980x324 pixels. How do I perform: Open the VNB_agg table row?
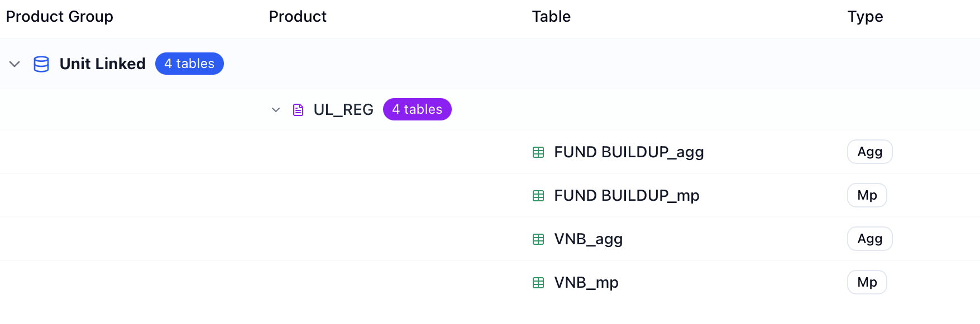(x=490, y=239)
